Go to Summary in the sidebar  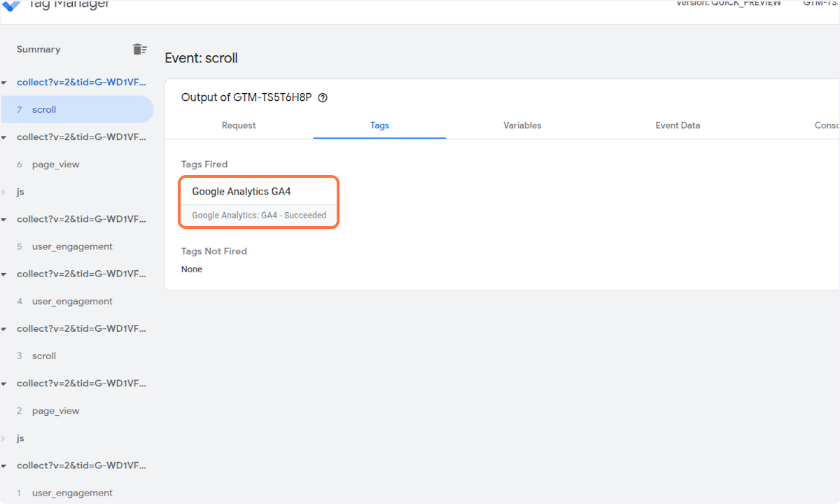38,49
